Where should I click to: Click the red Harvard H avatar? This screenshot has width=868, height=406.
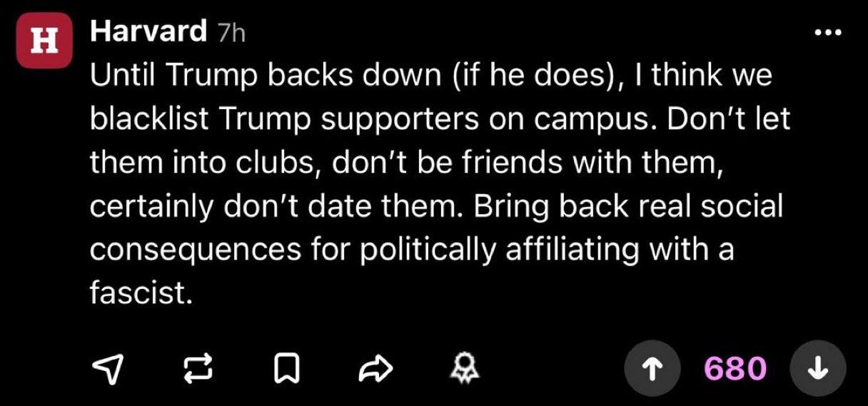click(45, 41)
